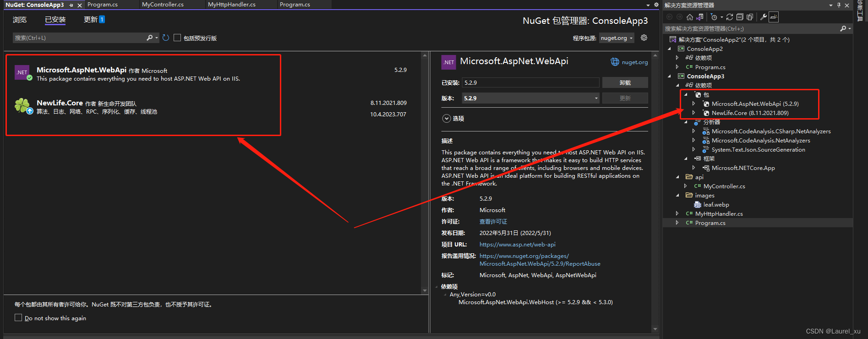Open the 查看许可证 license link
The width and height of the screenshot is (868, 339).
[x=493, y=222]
